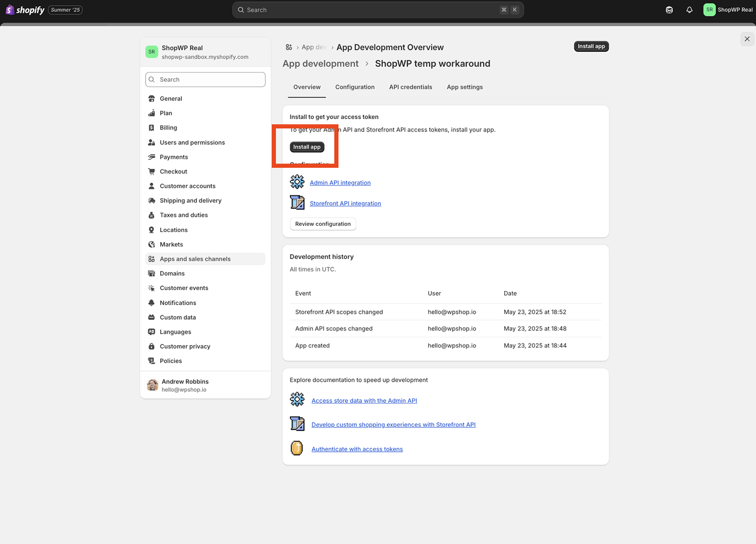Viewport: 756px width, 544px height.
Task: Click the Shopify logo in top bar
Action: tap(25, 10)
